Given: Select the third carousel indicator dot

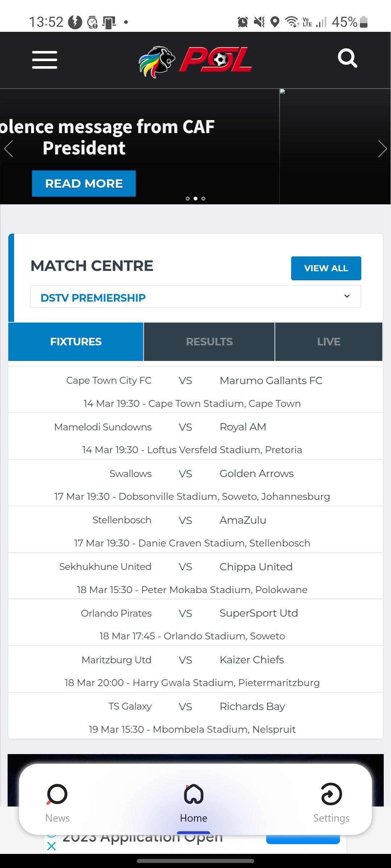Looking at the screenshot, I should coord(203,199).
